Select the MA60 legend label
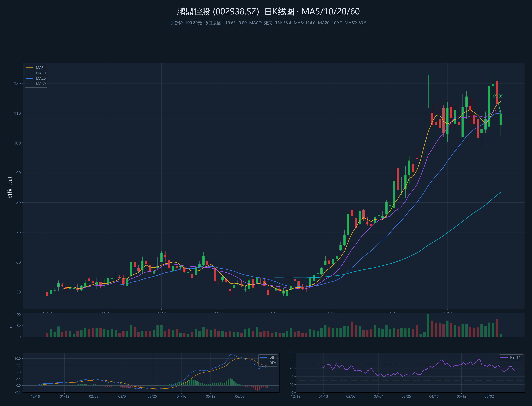 pos(41,84)
